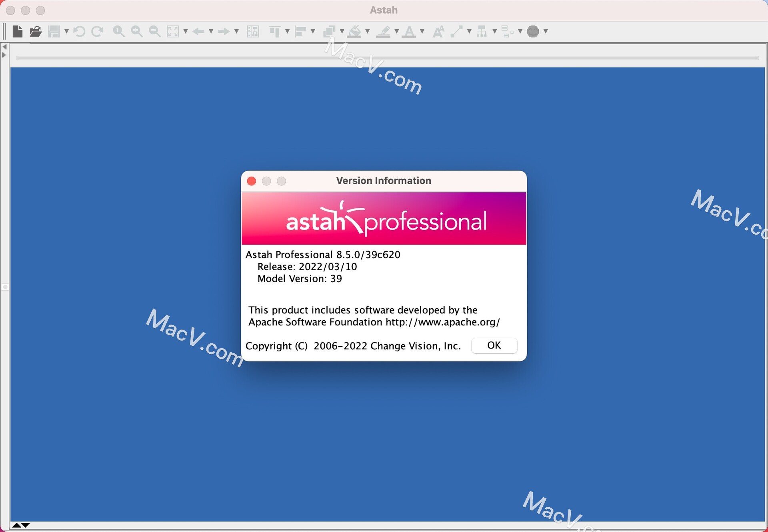Click the diagram layout icon
The image size is (768, 532).
(253, 31)
